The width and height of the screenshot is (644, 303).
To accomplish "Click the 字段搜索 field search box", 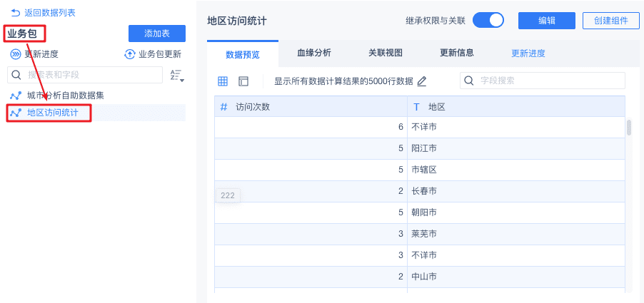I will (x=543, y=81).
